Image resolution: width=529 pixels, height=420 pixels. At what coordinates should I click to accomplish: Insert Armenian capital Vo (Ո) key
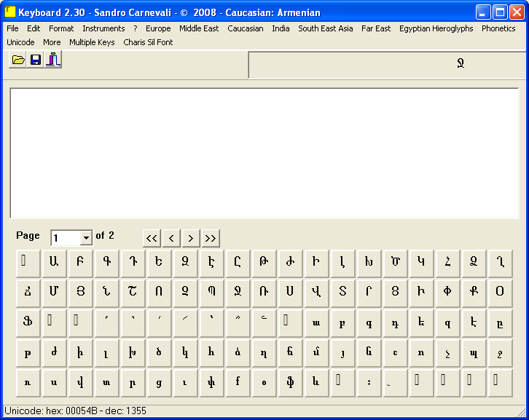(x=159, y=293)
